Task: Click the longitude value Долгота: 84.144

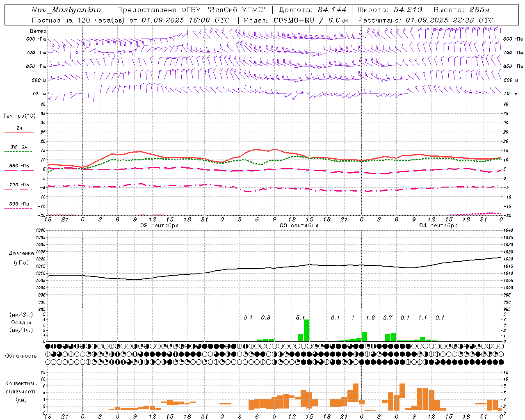Action: point(313,10)
